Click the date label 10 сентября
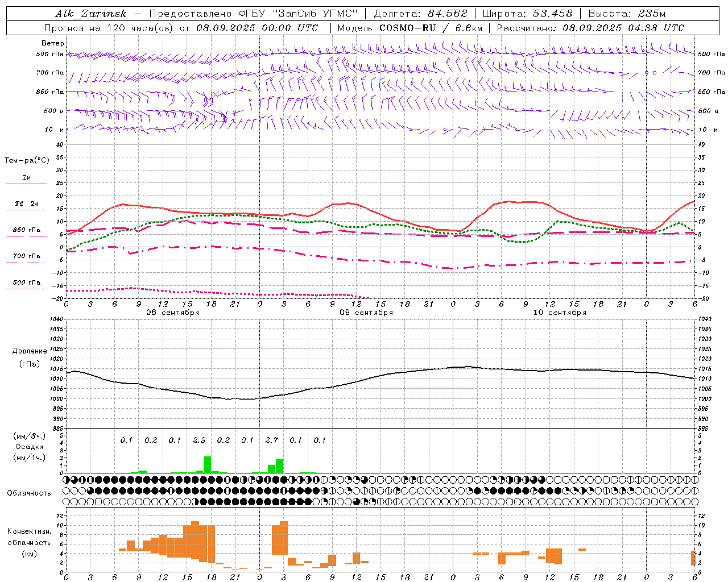Viewport: 728px width, 582px height. coord(560,312)
